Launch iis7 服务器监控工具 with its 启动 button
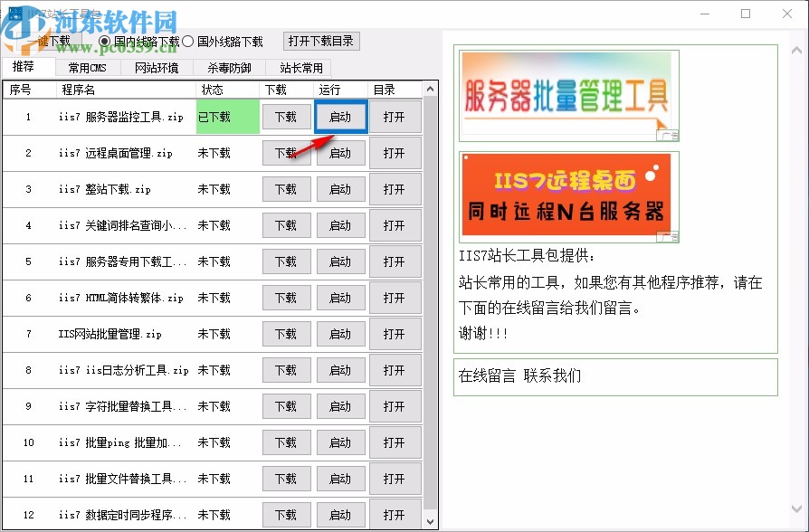The height and width of the screenshot is (532, 809). (341, 116)
